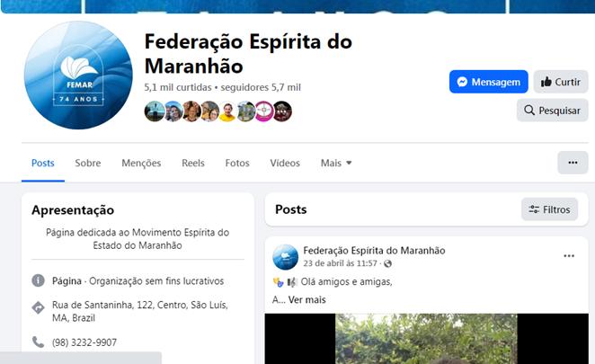Open the Menções tab
The image size is (595, 364).
[x=141, y=163]
